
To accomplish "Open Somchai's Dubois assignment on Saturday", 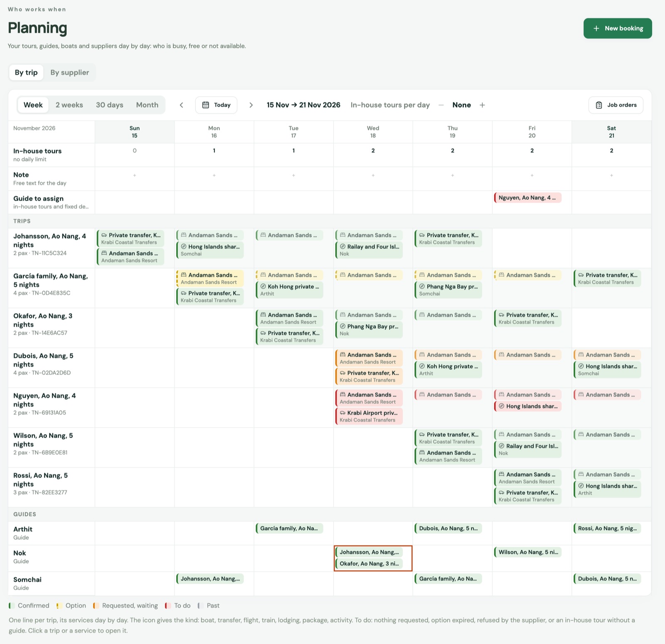I will coord(607,579).
